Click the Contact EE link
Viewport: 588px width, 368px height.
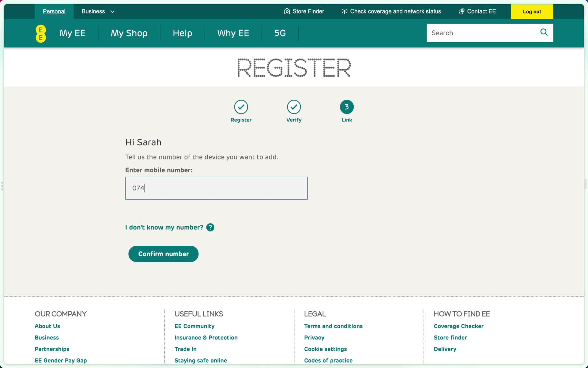coord(481,11)
